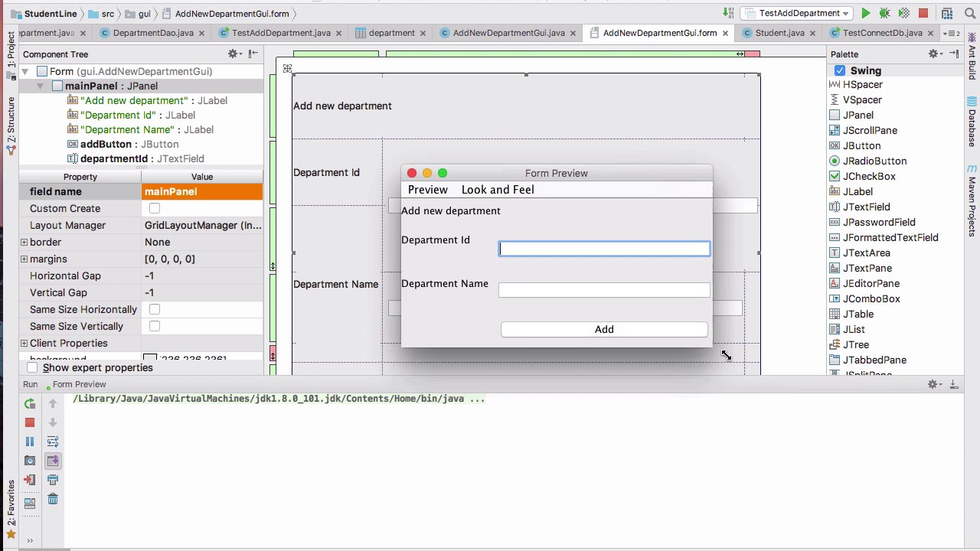Open the Look and Feel menu in Form Preview

(498, 190)
